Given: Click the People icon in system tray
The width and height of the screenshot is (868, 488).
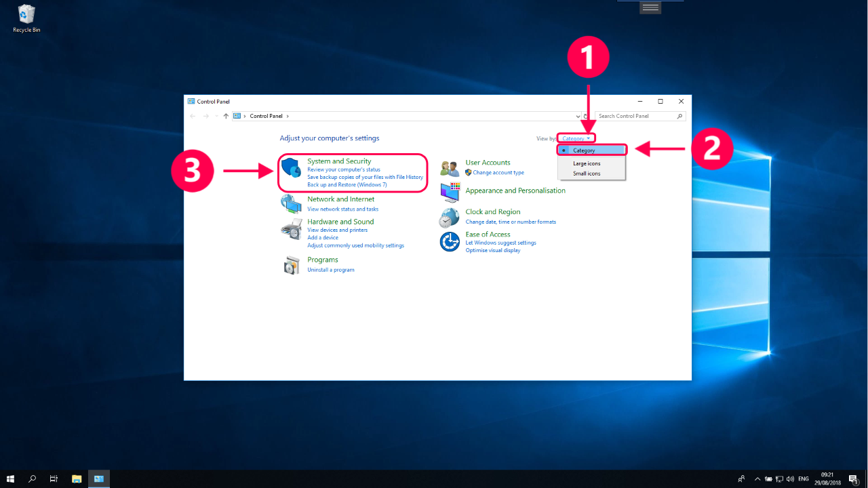Looking at the screenshot, I should pyautogui.click(x=742, y=479).
